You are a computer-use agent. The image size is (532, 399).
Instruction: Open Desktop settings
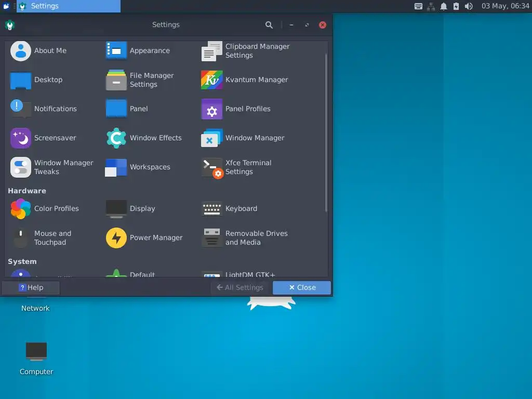36,79
